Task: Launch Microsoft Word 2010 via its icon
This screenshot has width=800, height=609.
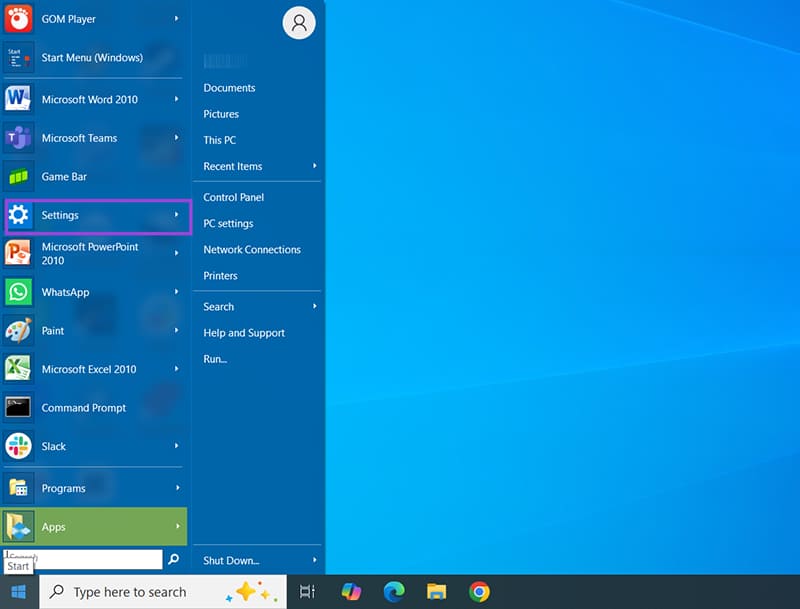Action: (18, 99)
